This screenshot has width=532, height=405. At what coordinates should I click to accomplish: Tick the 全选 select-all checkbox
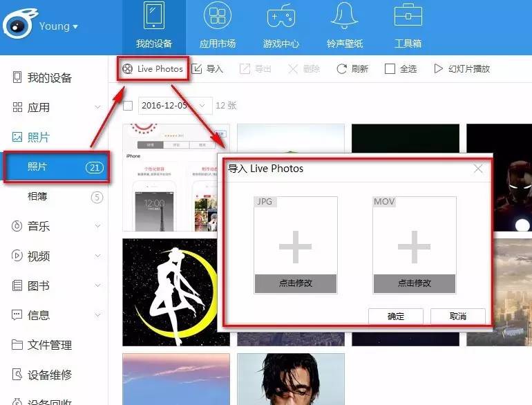[390, 69]
